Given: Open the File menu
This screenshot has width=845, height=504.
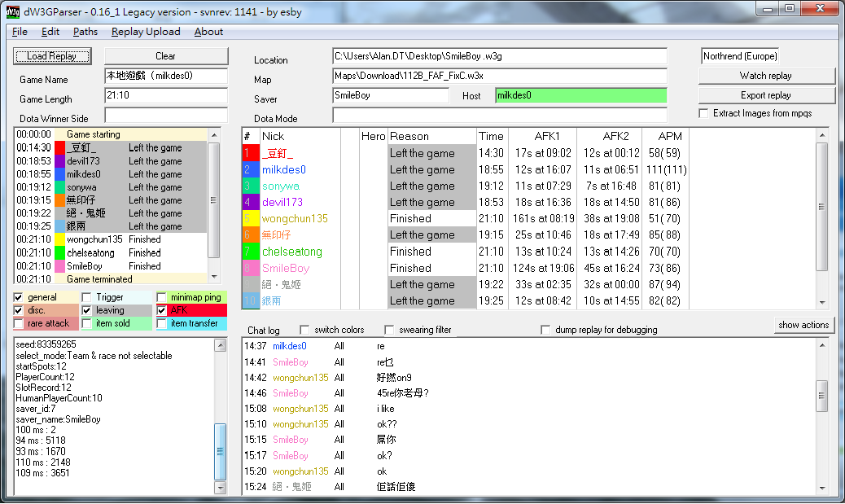Looking at the screenshot, I should click(x=20, y=32).
